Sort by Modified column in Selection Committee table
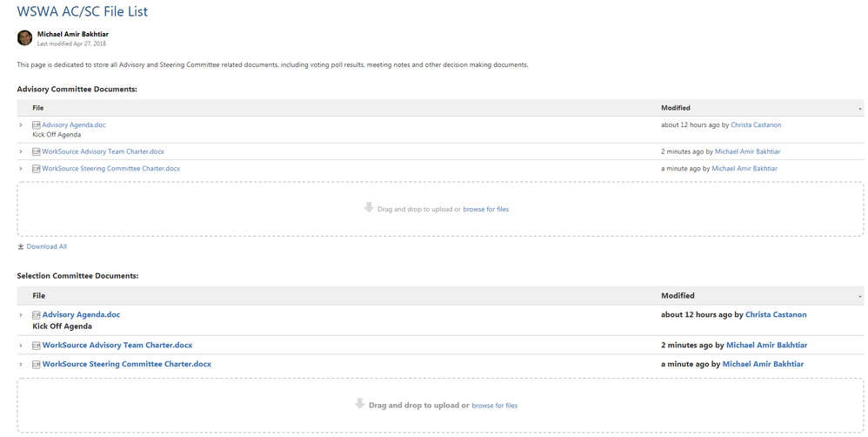Viewport: 868px width, 437px height. [x=678, y=296]
